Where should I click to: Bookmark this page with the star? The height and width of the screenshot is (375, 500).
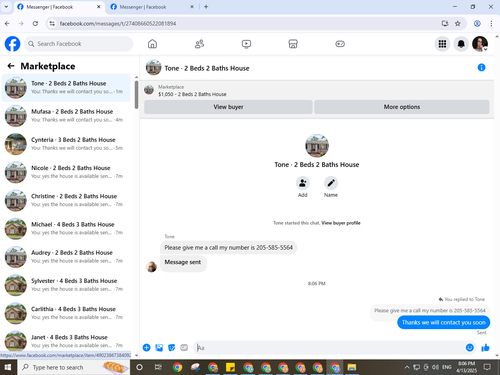[x=458, y=23]
